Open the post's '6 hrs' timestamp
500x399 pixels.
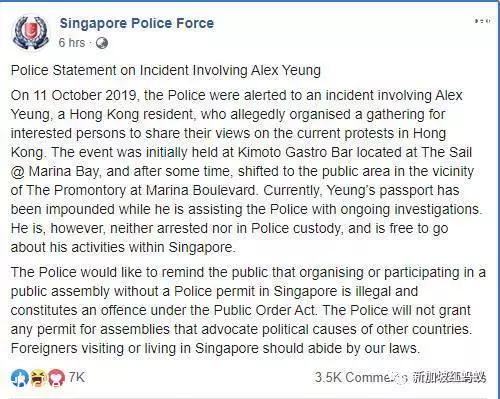click(72, 43)
